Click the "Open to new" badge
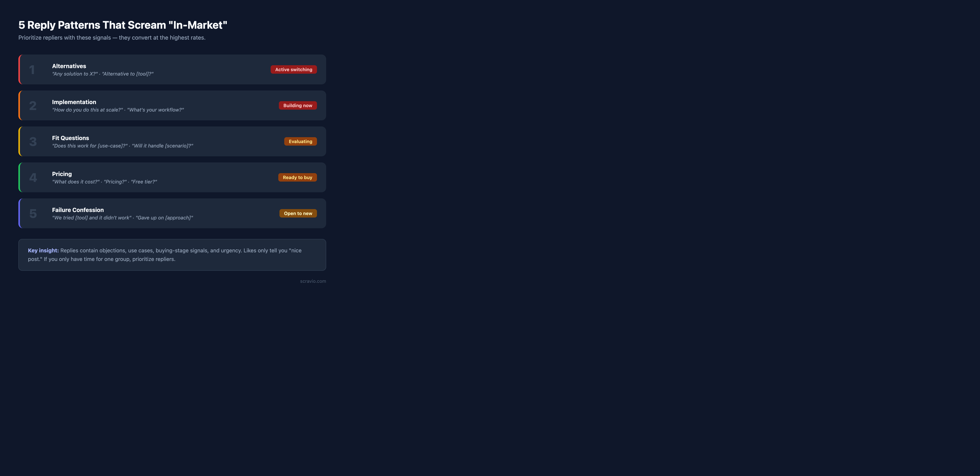Image resolution: width=980 pixels, height=476 pixels. click(x=298, y=213)
